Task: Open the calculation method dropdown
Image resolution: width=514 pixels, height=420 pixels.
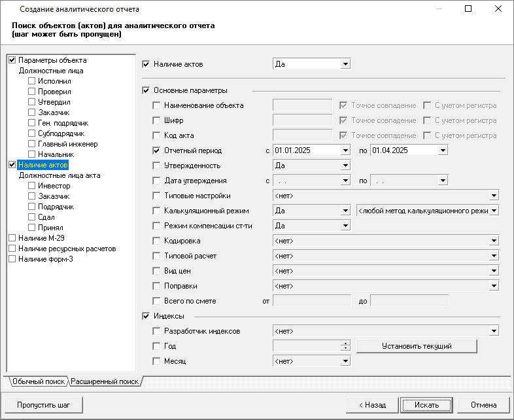Action: 494,211
